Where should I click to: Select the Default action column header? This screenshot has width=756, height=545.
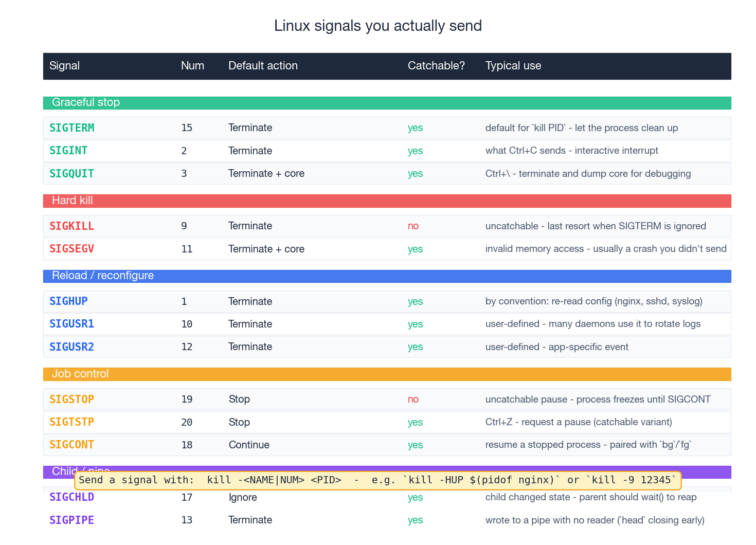263,66
